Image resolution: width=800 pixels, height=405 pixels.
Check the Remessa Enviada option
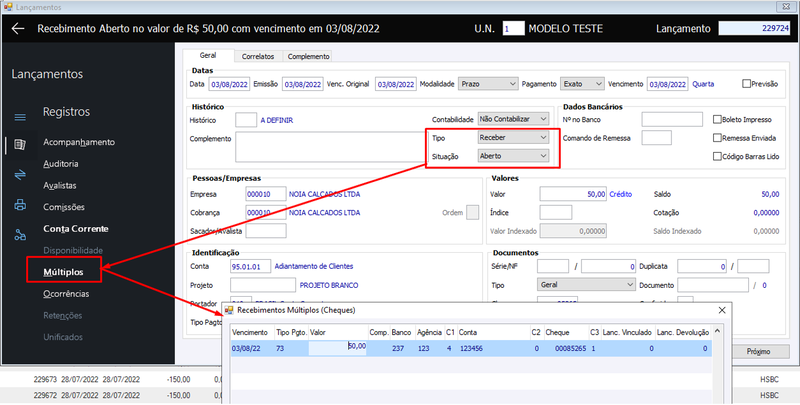pos(717,138)
